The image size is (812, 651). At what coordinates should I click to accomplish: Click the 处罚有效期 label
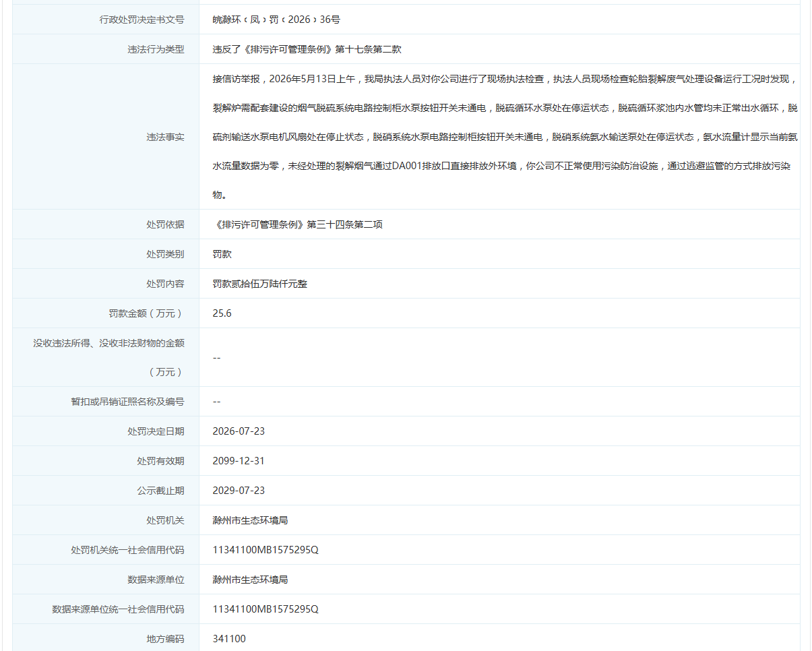point(160,461)
